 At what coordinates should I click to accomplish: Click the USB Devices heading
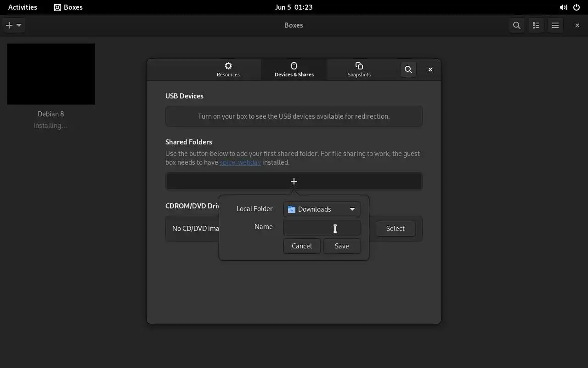pyautogui.click(x=184, y=96)
